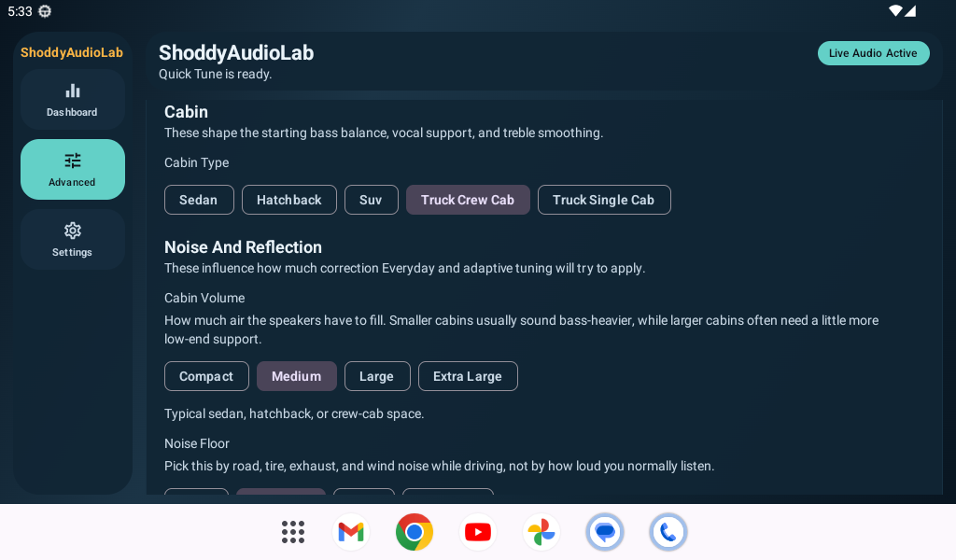Screen dimensions: 956x560
Task: Click the Cabin section heading
Action: [186, 111]
